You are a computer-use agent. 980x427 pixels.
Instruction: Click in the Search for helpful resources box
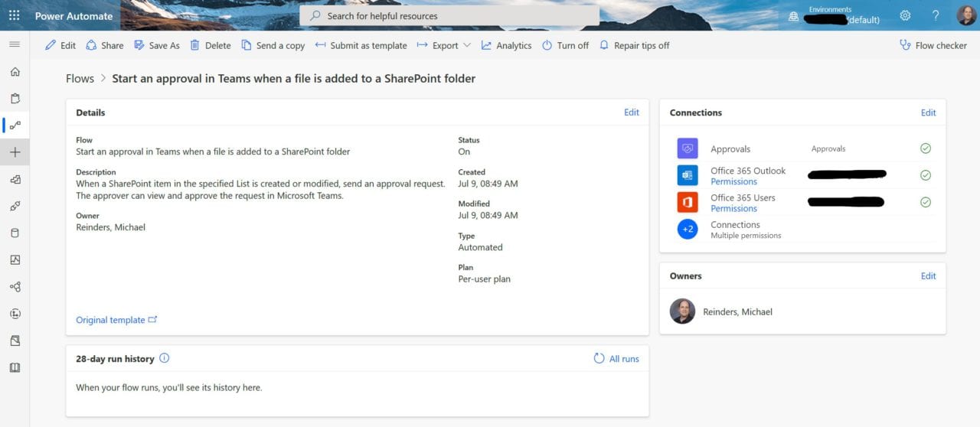pos(449,16)
